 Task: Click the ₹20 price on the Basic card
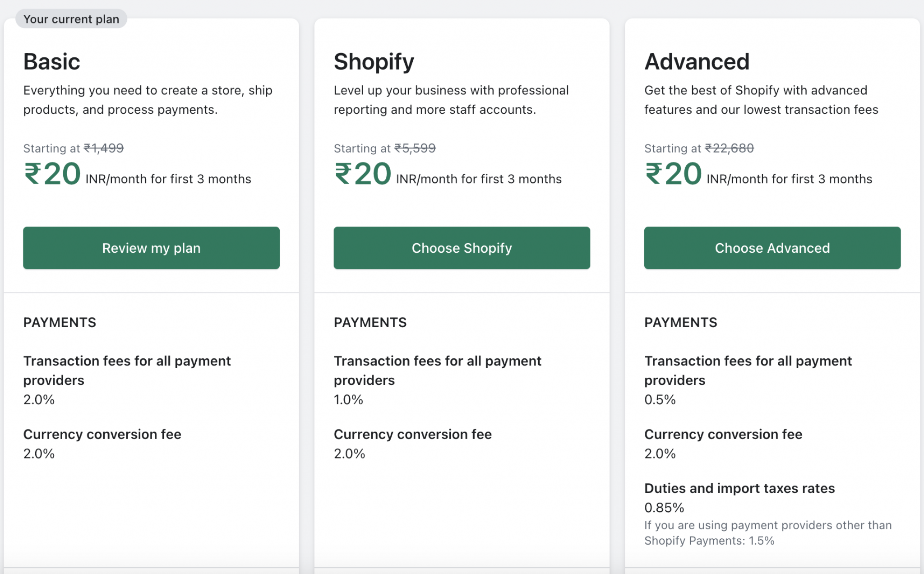click(52, 174)
